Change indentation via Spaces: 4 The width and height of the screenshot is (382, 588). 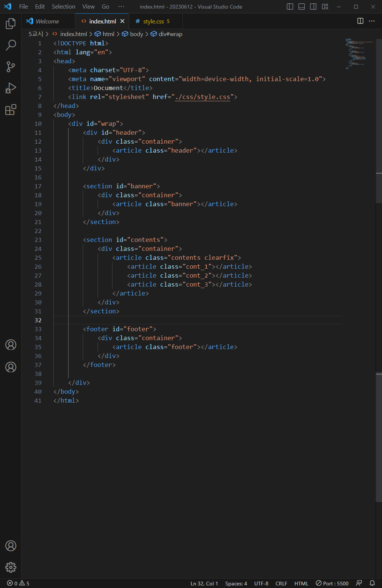(236, 583)
